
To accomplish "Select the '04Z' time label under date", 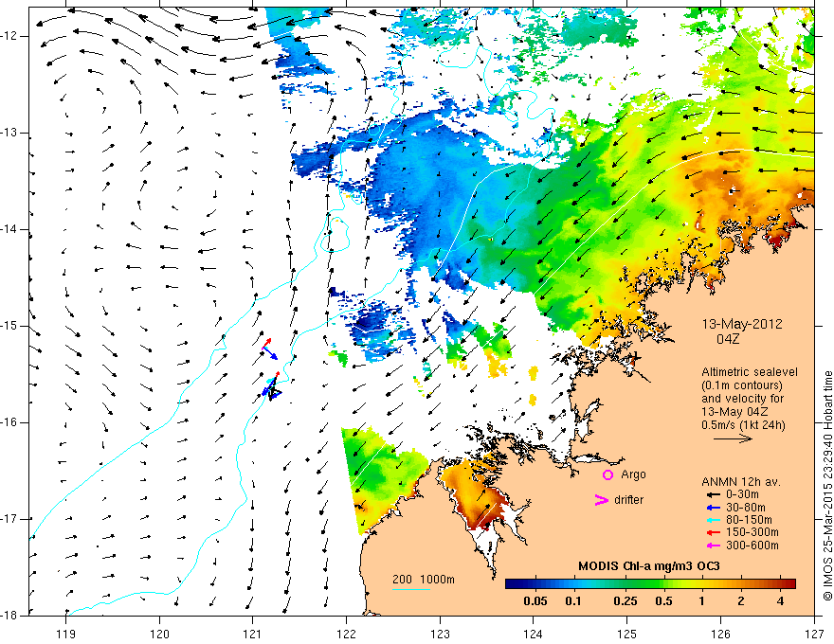I will (728, 339).
